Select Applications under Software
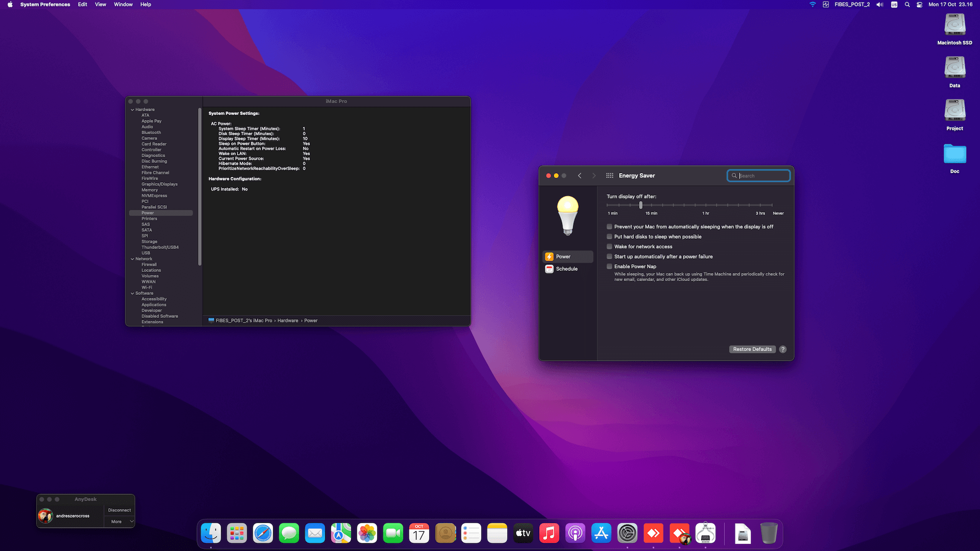Viewport: 980px width, 551px height. [154, 305]
